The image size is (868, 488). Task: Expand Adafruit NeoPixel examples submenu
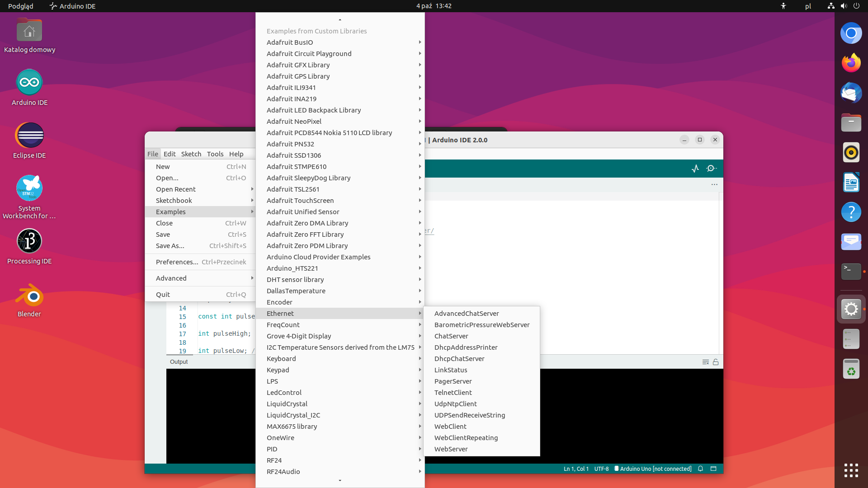coord(340,122)
